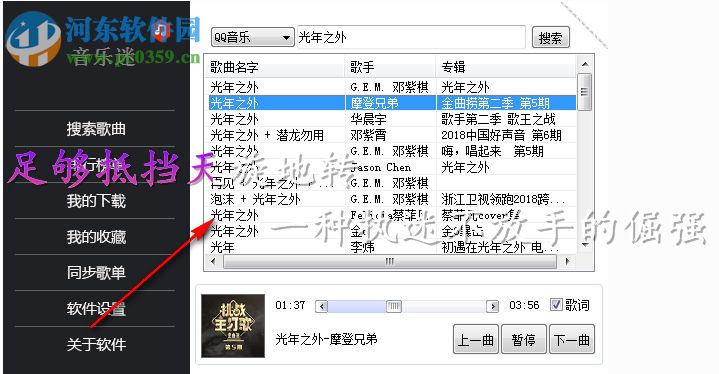Click the elapsed time 01:37
Screen dimensions: 719x374
pyautogui.click(x=290, y=305)
